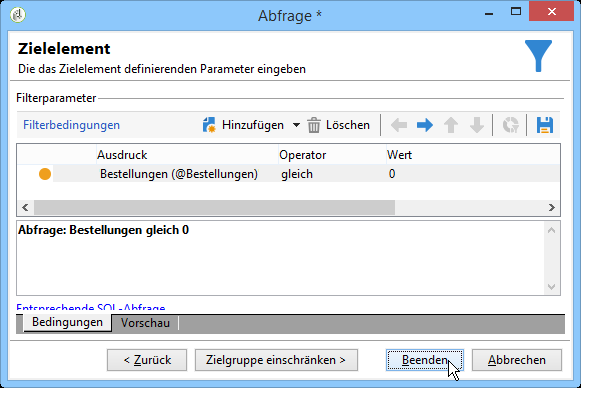Click the horizontal scrollbar right arrow
Image resolution: width=600 pixels, height=407 pixels.
point(551,207)
